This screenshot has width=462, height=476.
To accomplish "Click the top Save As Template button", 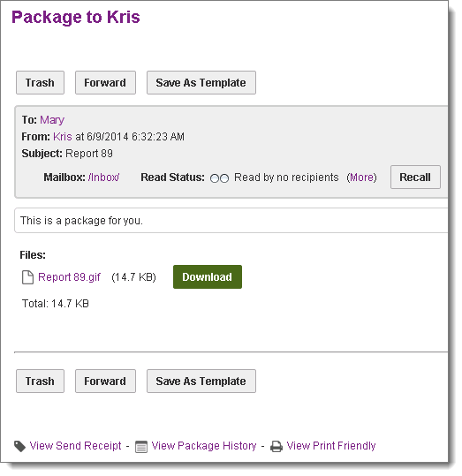I will tap(201, 83).
